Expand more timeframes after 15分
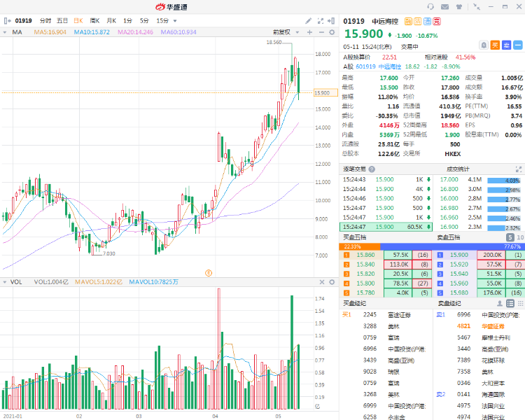The width and height of the screenshot is (525, 420). 176,21
